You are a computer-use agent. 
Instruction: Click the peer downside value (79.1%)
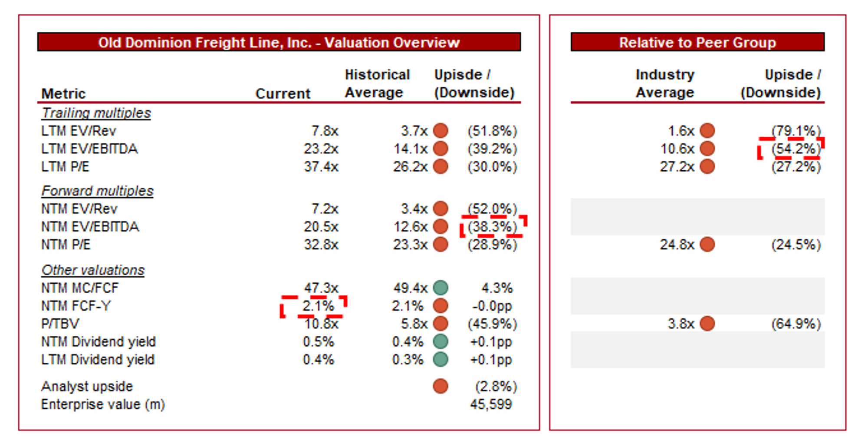click(796, 131)
